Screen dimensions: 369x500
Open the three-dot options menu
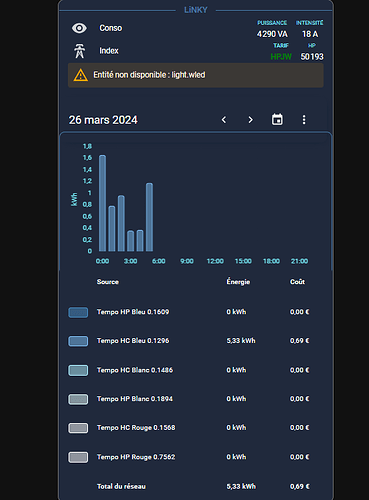[x=304, y=120]
